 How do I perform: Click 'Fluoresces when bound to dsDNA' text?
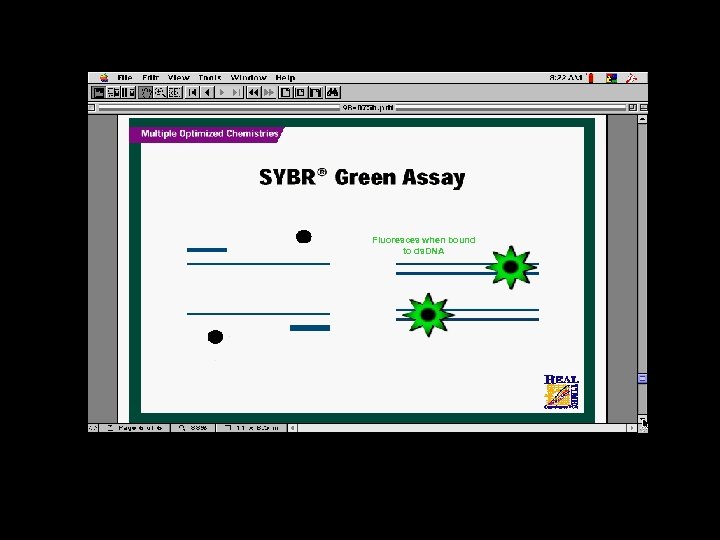click(423, 245)
